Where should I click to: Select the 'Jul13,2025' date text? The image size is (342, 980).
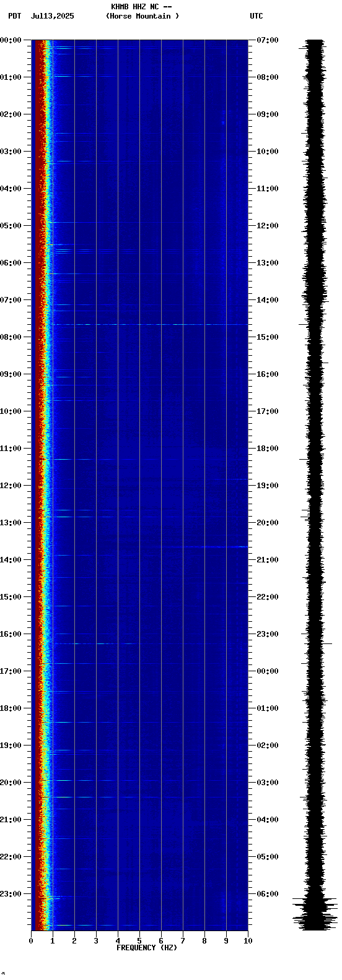pyautogui.click(x=52, y=16)
